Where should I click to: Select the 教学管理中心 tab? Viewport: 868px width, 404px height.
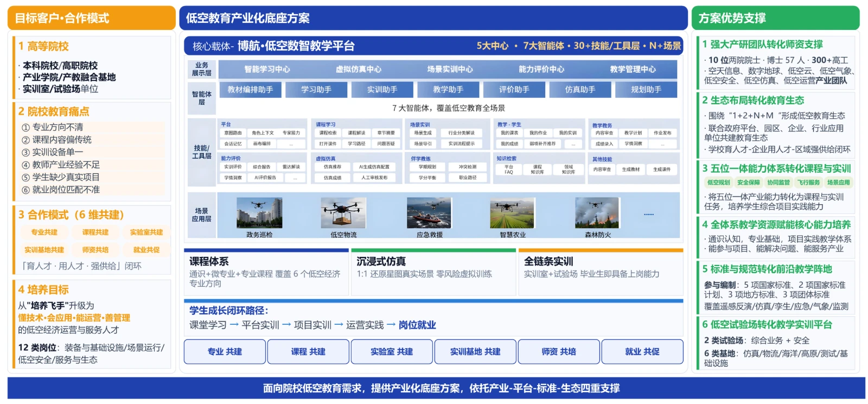tap(633, 70)
